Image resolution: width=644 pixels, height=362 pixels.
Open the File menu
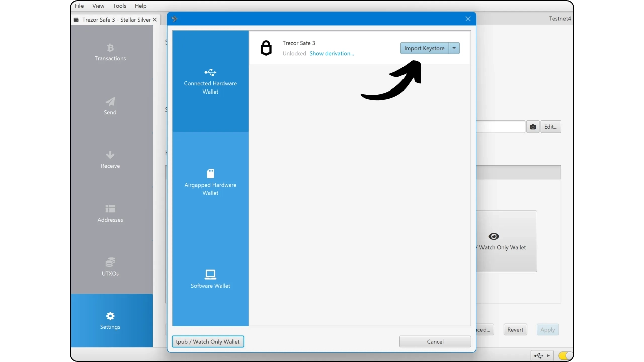pos(79,6)
